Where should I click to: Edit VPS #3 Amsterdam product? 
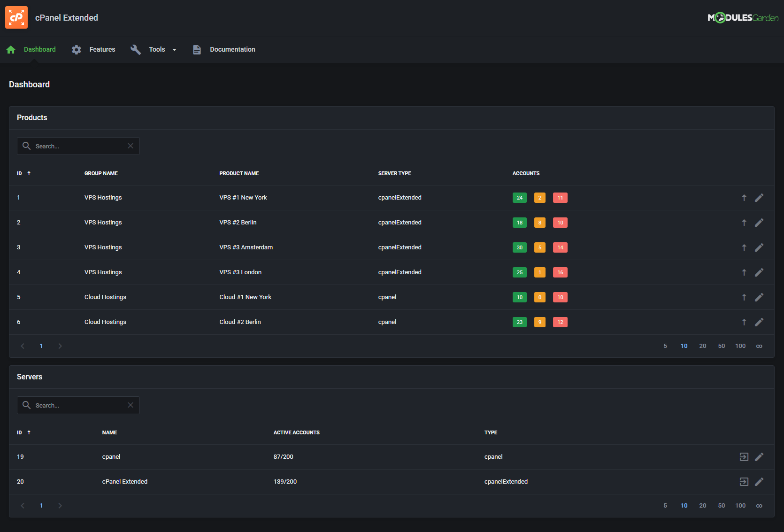click(x=759, y=247)
